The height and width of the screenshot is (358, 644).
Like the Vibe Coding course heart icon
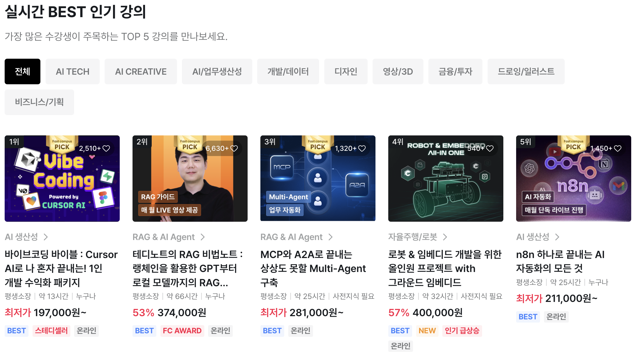click(x=106, y=148)
